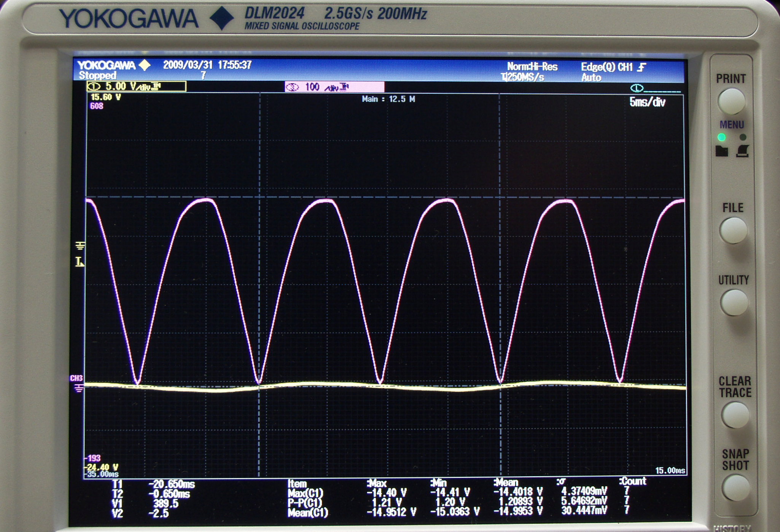Image resolution: width=780 pixels, height=532 pixels.
Task: Click the CH1 indicator icon at top right
Action: pos(637,89)
